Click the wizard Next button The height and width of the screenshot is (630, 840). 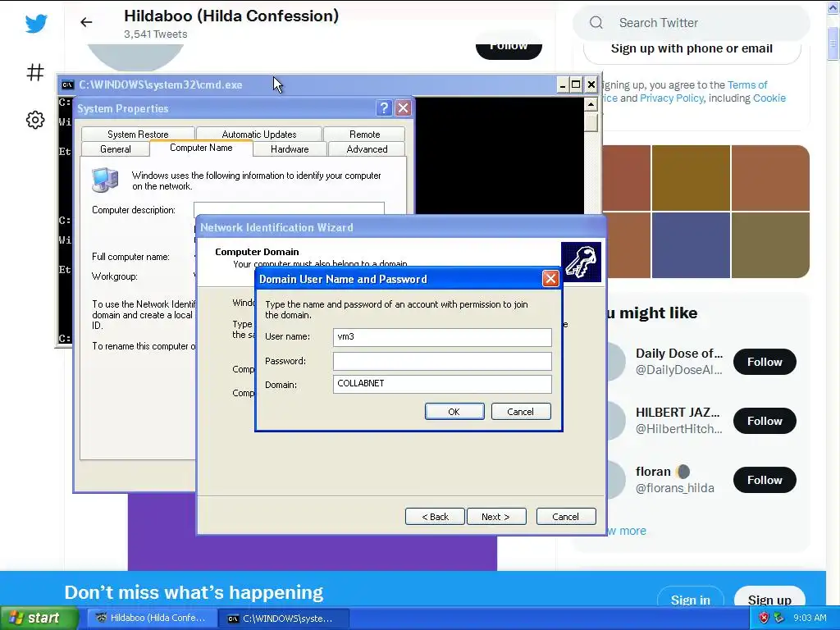click(496, 517)
